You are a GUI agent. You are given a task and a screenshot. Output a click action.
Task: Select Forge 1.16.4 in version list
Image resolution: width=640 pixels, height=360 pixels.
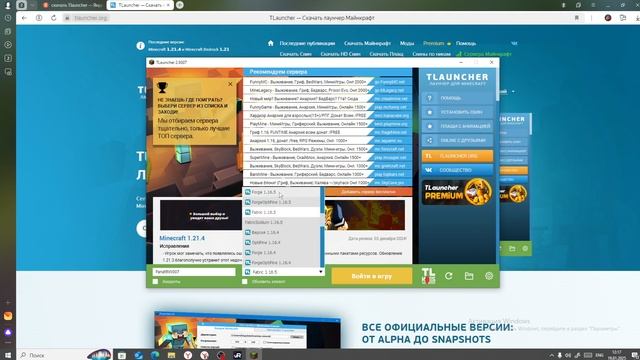click(282, 253)
